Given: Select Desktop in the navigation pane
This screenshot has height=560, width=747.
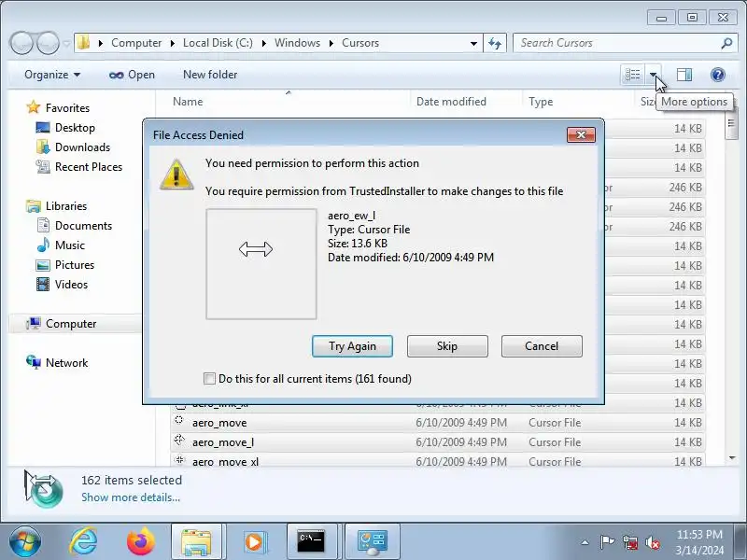Looking at the screenshot, I should [x=75, y=128].
